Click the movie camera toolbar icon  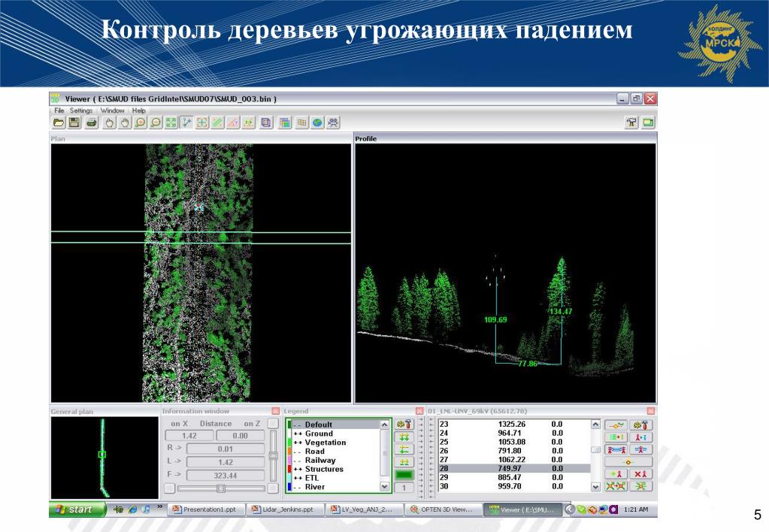pos(334,122)
